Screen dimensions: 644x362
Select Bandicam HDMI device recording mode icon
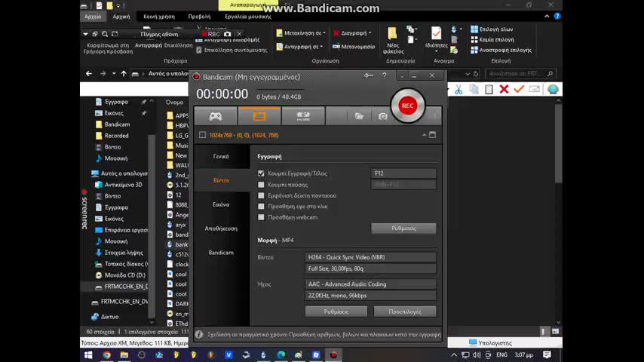pyautogui.click(x=303, y=116)
